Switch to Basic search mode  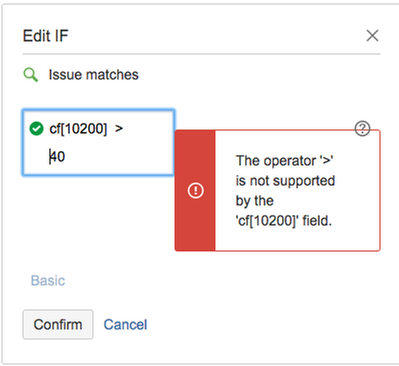pyautogui.click(x=48, y=281)
